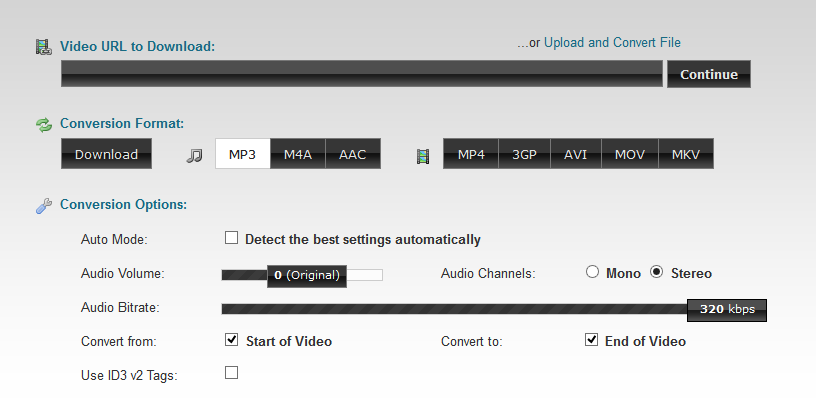816x404 pixels.
Task: Uncheck the Start of Video checkbox
Action: [x=231, y=339]
